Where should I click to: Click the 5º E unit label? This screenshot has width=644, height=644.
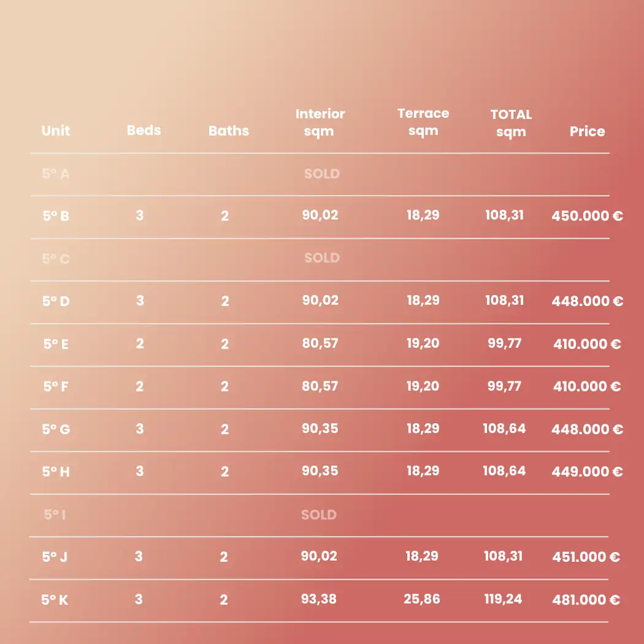coord(56,344)
